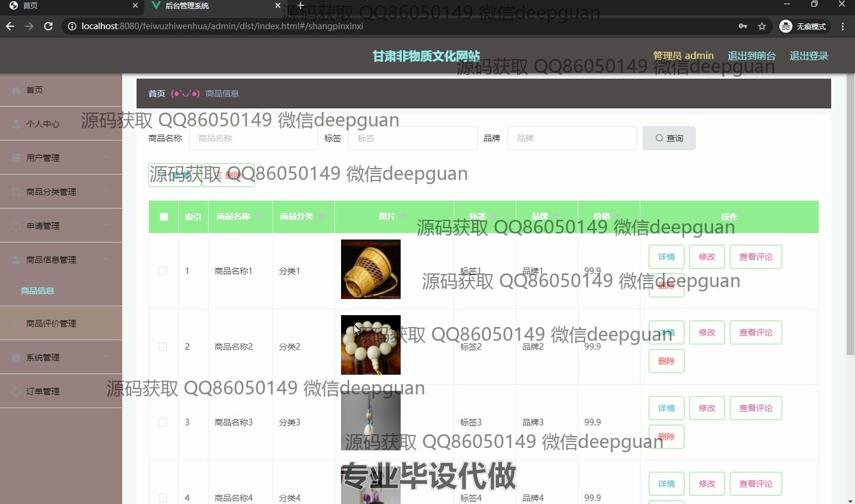Click the person icon beside 个人中心
855x504 pixels.
(x=16, y=124)
